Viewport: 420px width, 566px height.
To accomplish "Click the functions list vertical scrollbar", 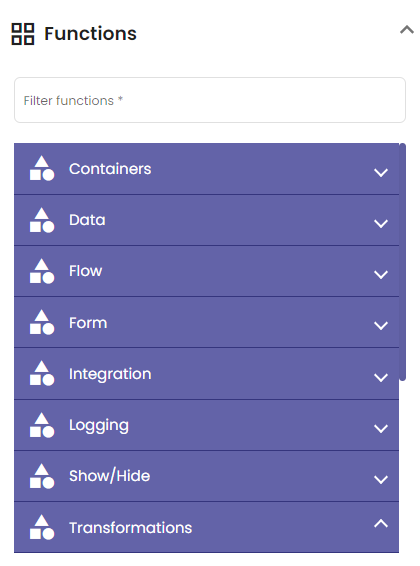I will click(x=403, y=262).
